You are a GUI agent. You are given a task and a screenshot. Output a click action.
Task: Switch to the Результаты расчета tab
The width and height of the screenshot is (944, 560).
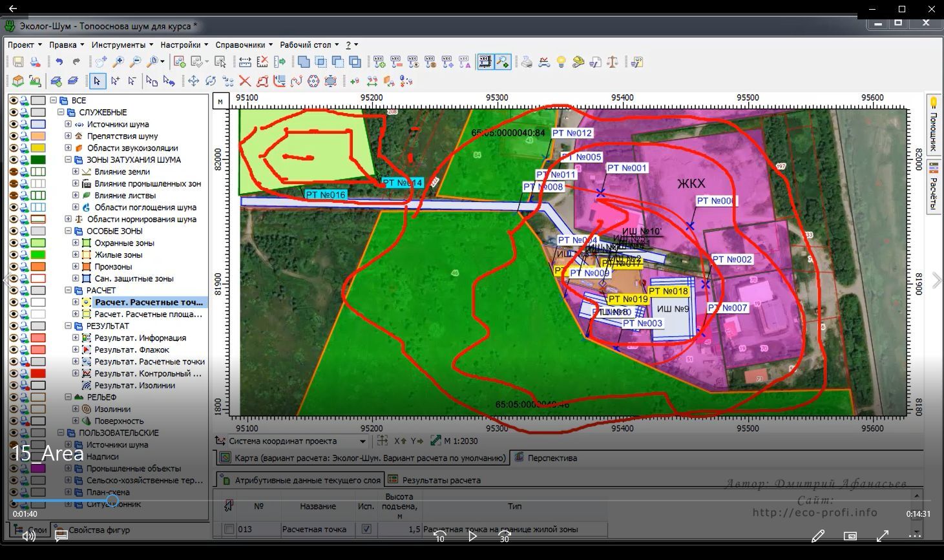(441, 480)
